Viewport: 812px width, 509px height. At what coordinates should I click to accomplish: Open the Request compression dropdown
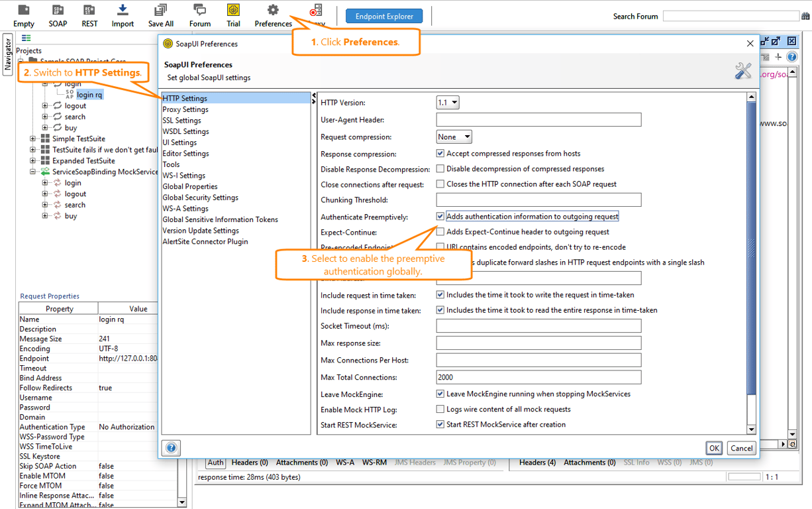[x=454, y=137]
